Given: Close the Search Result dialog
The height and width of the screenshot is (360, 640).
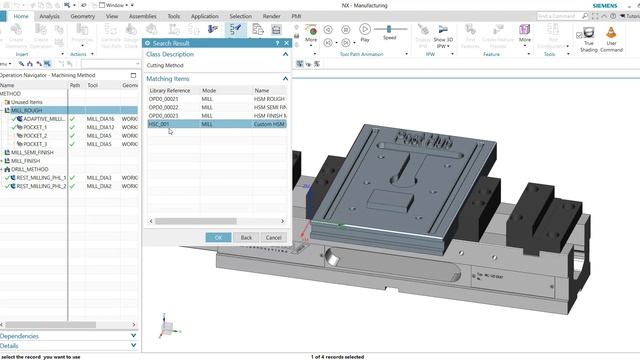Looking at the screenshot, I should coord(287,43).
